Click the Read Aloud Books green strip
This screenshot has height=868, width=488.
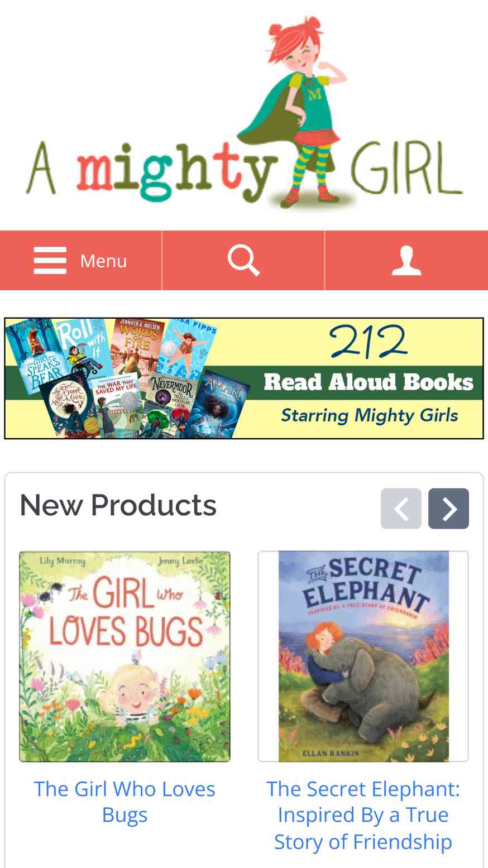pos(369,382)
